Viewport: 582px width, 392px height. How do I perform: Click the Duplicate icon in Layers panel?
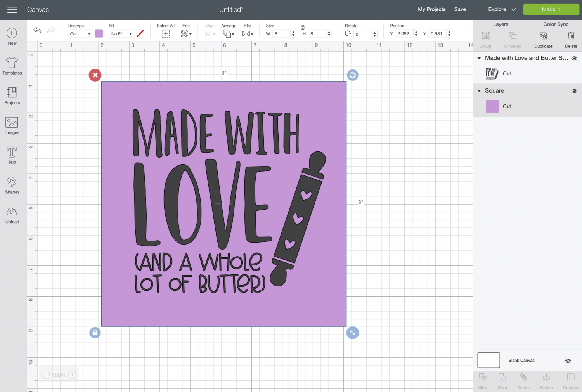[543, 36]
